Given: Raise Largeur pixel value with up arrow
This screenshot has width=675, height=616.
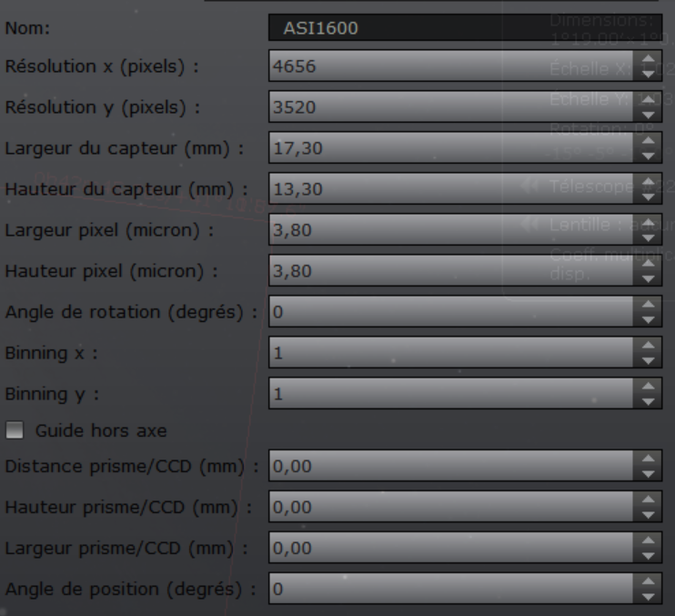Looking at the screenshot, I should click(x=648, y=223).
